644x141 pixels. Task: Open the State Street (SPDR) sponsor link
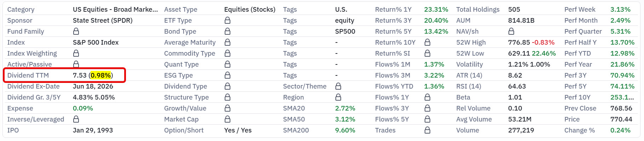point(103,21)
